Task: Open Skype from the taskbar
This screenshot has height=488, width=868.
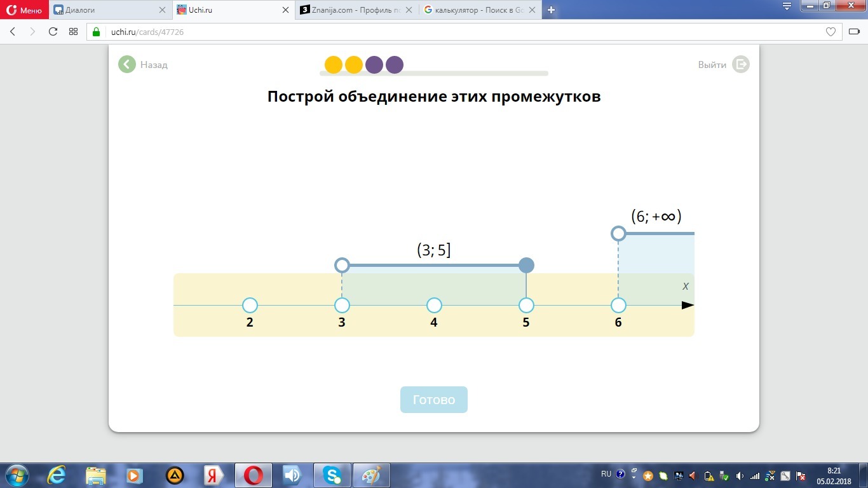Action: pyautogui.click(x=332, y=475)
